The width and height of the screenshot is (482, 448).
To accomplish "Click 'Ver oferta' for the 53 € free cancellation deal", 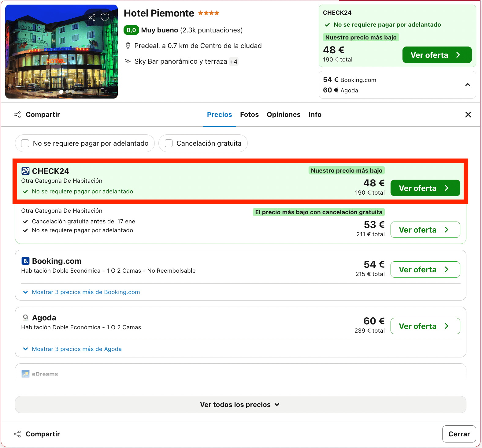I will point(425,230).
